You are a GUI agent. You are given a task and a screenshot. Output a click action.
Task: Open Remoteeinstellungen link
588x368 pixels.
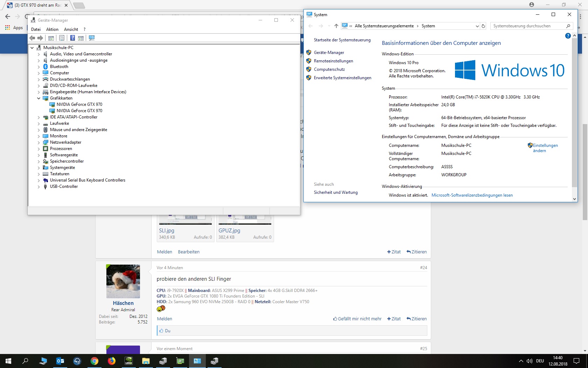click(x=334, y=61)
